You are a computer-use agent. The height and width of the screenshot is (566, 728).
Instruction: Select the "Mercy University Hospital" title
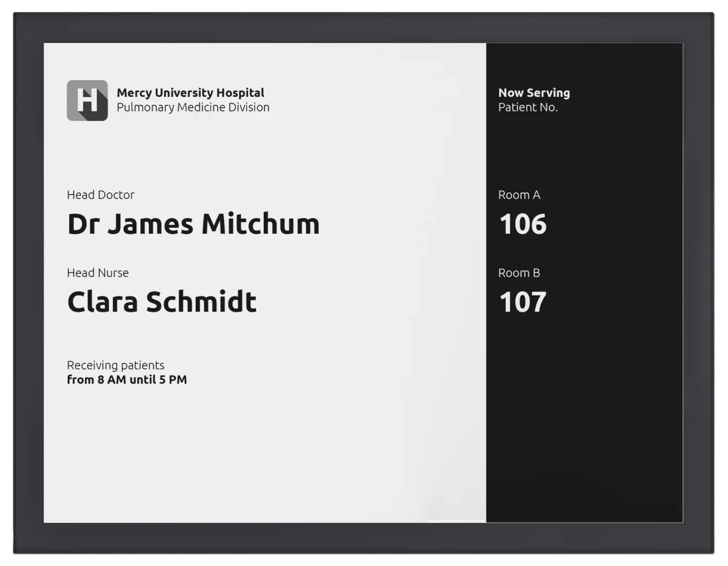click(x=191, y=93)
